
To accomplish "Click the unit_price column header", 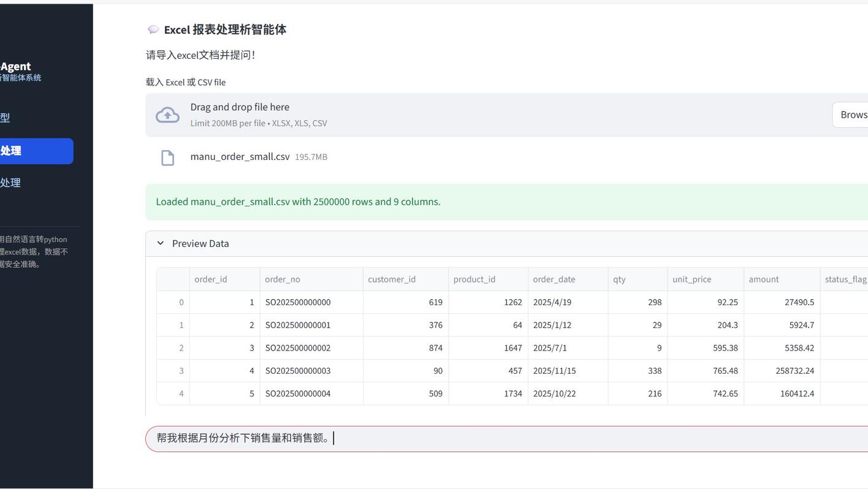I will coord(706,279).
